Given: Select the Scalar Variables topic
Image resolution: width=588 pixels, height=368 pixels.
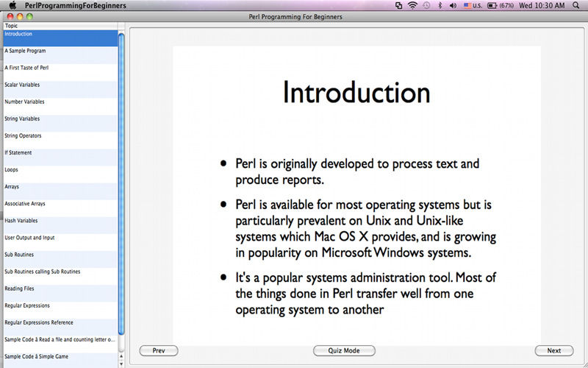Looking at the screenshot, I should [60, 89].
